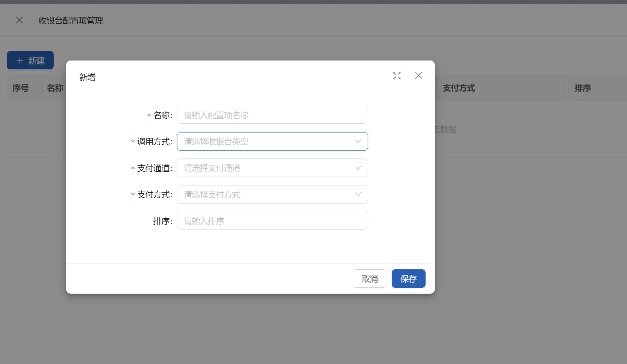This screenshot has width=627, height=364.
Task: Click the 名称 input field
Action: [x=272, y=115]
